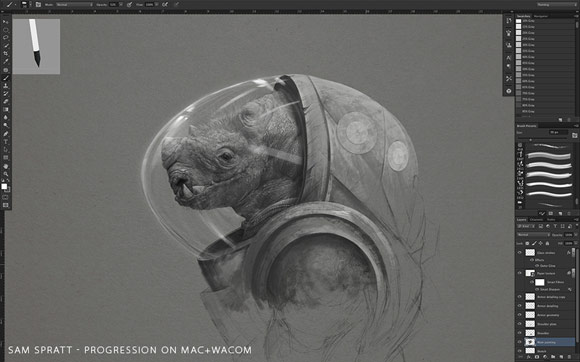Select the Hand tool

pos(6,166)
